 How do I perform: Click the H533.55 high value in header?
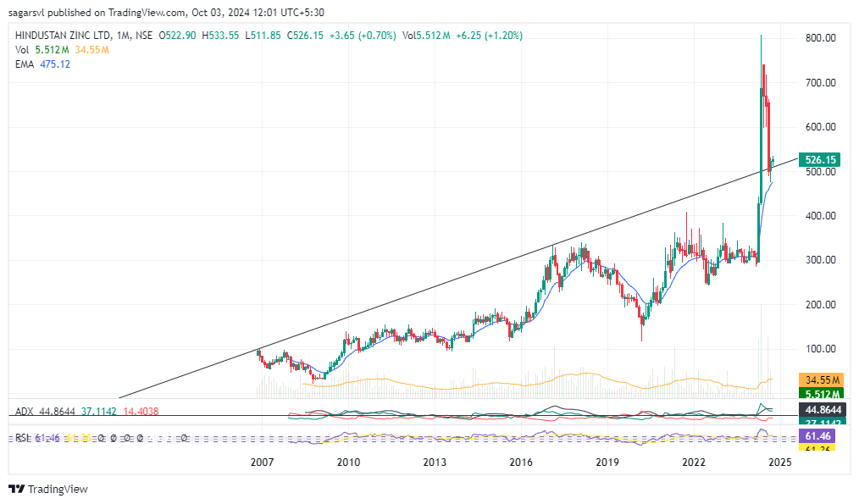point(220,36)
